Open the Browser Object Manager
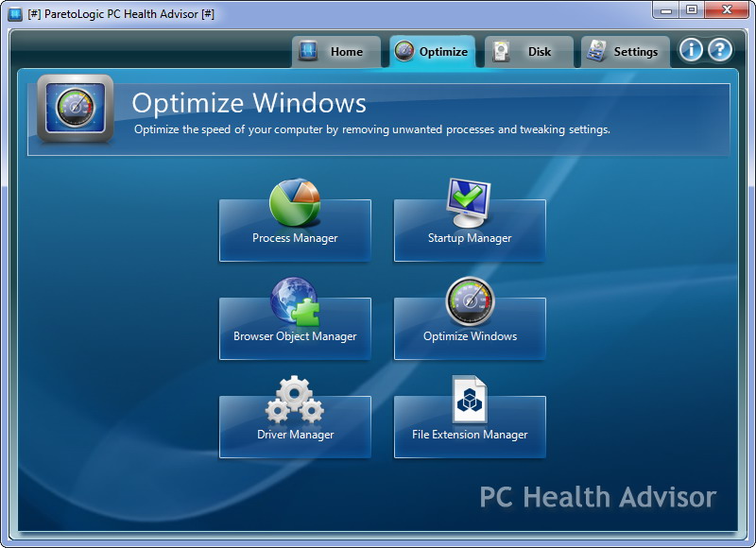Viewport: 756px width, 548px height. [x=295, y=328]
